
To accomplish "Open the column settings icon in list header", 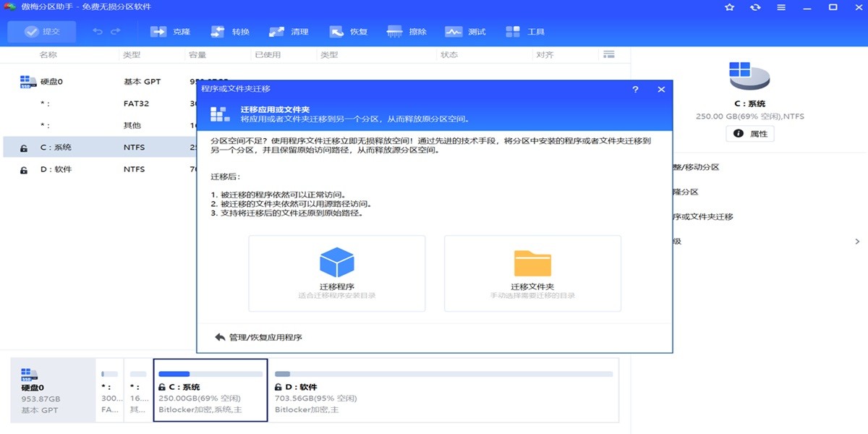I will coord(608,54).
